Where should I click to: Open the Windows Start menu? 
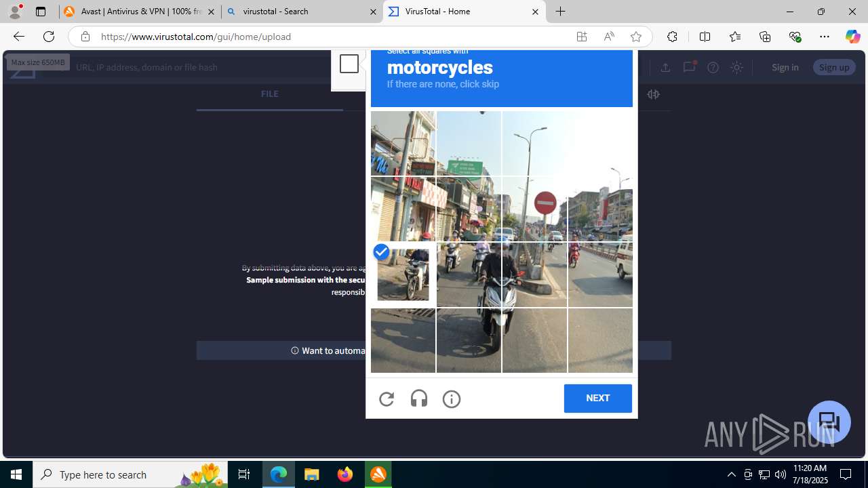tap(16, 474)
